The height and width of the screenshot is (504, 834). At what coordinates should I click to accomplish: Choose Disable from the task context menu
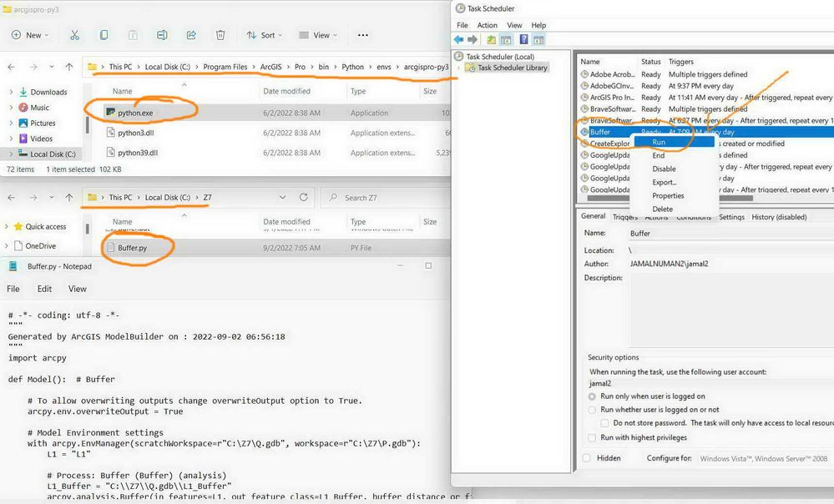664,169
